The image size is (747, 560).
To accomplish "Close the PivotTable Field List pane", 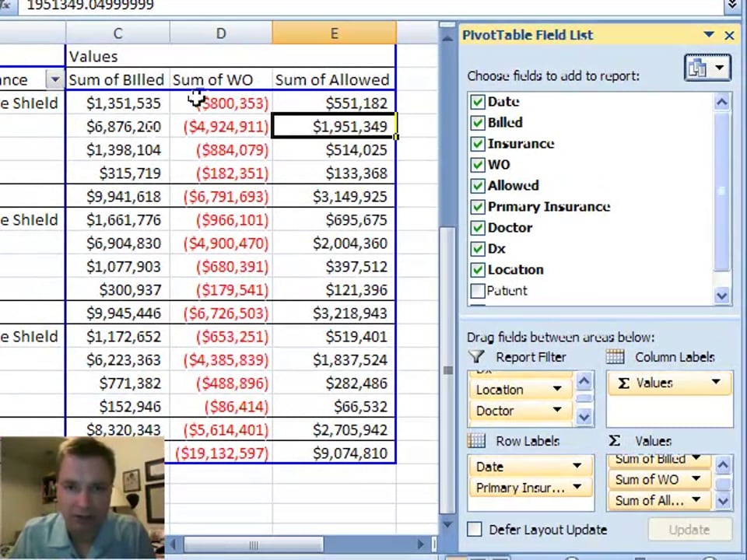I will (729, 35).
